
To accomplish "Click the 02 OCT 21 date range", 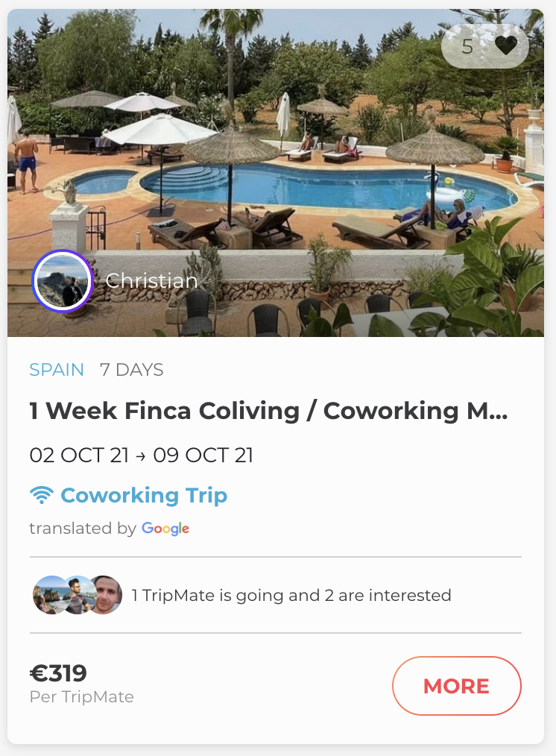I will pyautogui.click(x=141, y=455).
